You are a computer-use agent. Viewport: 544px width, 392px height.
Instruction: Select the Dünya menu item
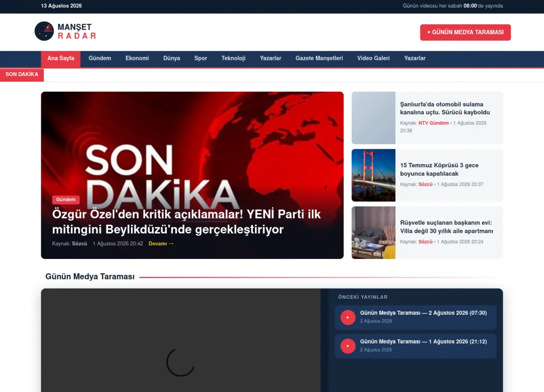click(x=171, y=58)
